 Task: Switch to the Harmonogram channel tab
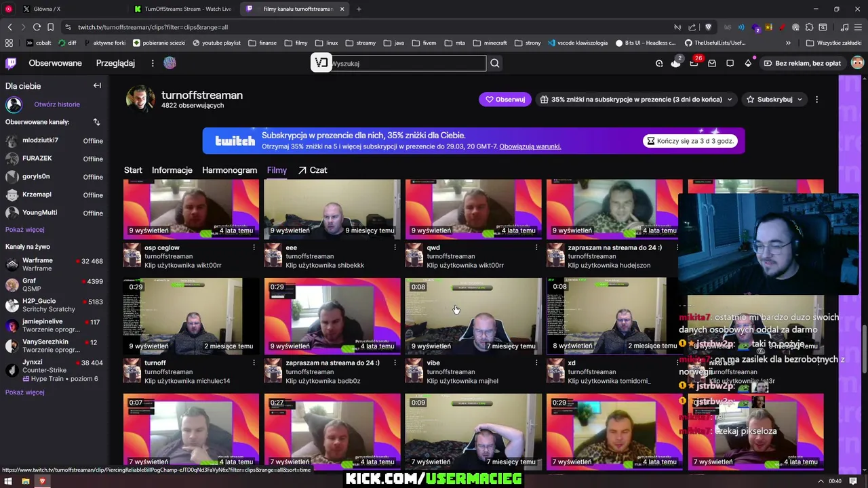click(x=229, y=170)
